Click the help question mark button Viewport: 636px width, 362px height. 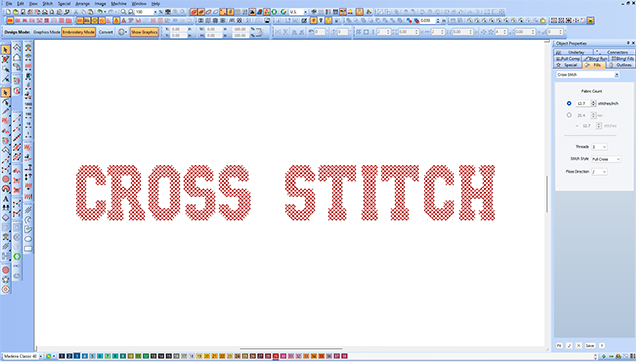(602, 345)
